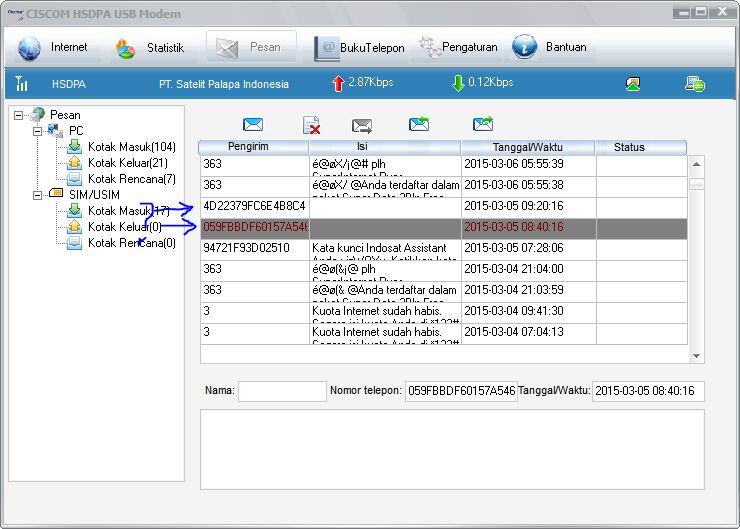
Task: Open the Pengaturan gears settings
Action: (430, 47)
